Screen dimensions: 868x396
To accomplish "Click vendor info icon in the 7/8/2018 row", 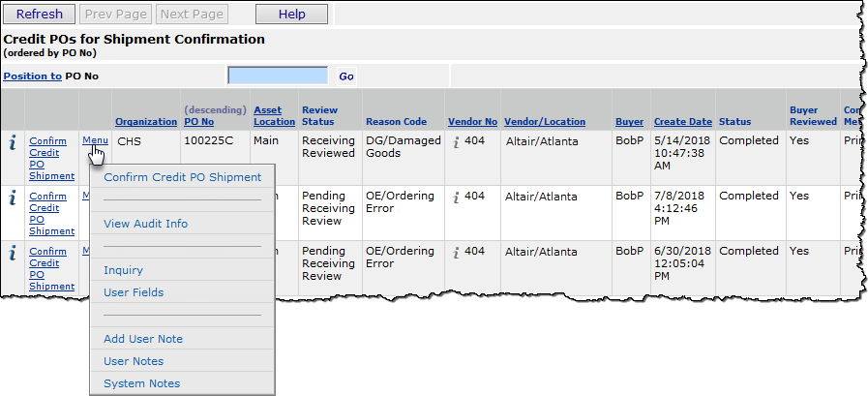I will pos(456,198).
